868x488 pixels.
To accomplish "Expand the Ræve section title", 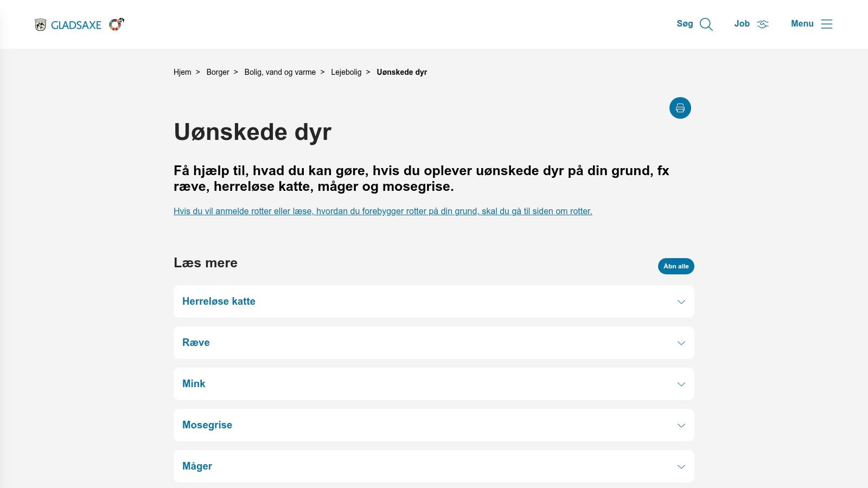I will point(196,343).
